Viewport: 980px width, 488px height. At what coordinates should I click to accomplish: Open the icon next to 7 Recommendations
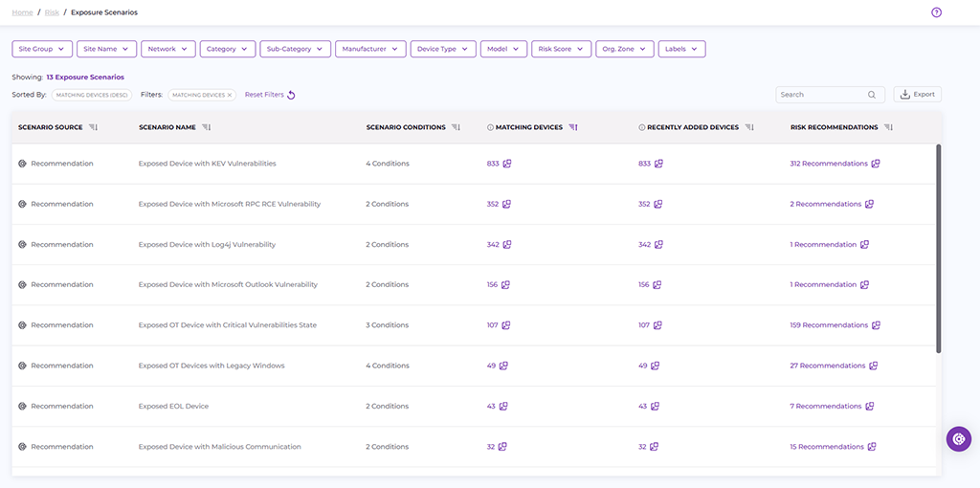(x=869, y=406)
